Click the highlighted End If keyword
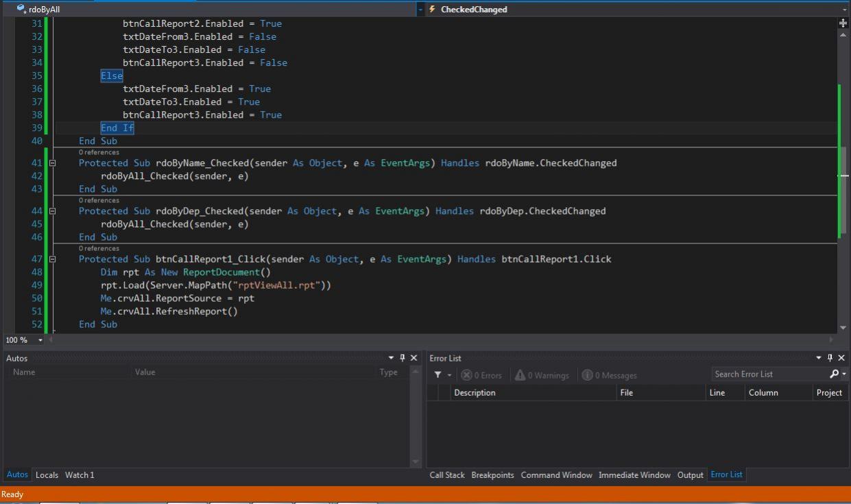This screenshot has height=504, width=851. tap(117, 128)
